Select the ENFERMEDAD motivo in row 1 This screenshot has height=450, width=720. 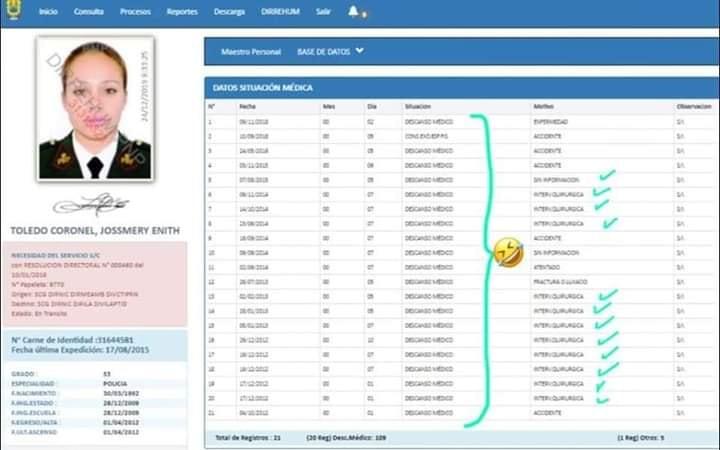550,122
